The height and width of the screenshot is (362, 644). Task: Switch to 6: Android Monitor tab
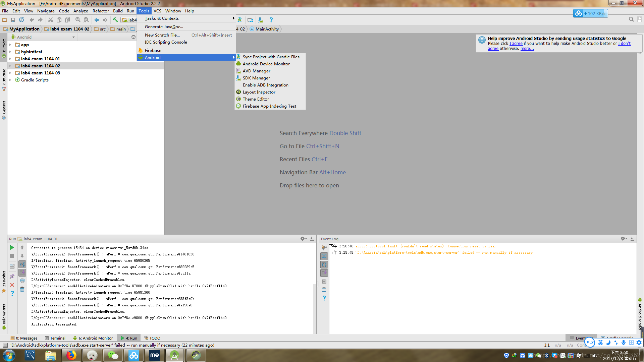tap(93, 338)
